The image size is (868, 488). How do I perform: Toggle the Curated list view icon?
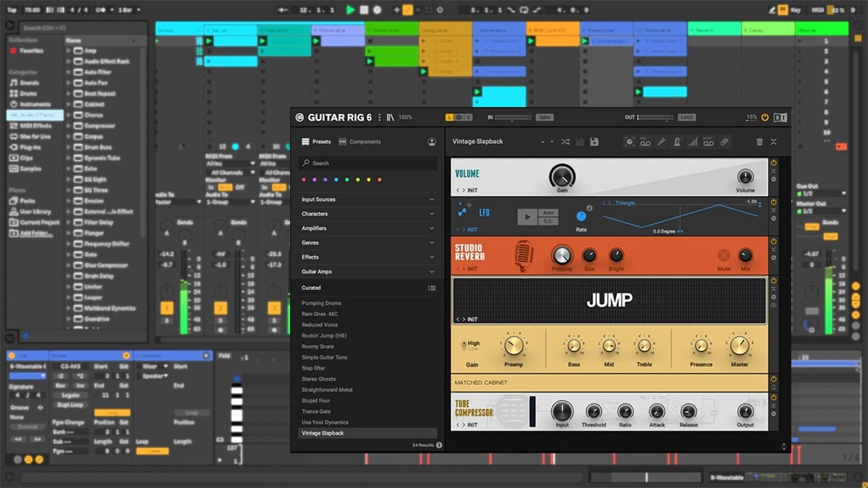[x=432, y=288]
